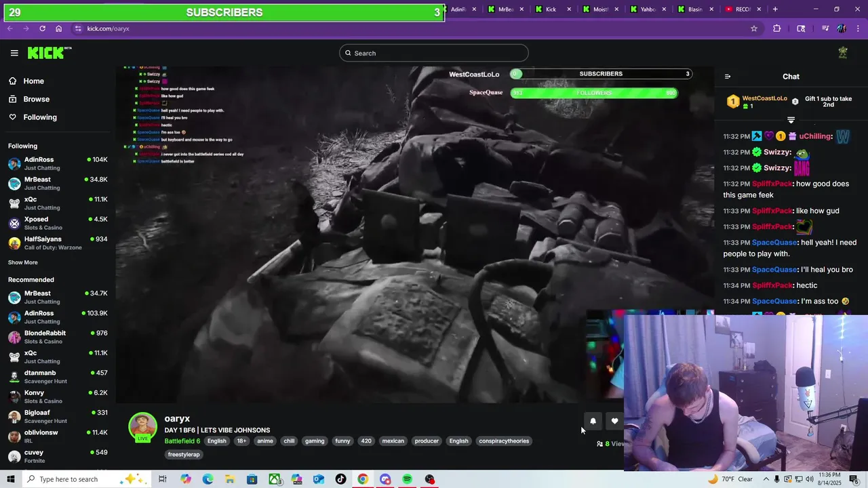Open oblivionsw in Recommended list
868x488 pixels.
point(58,436)
